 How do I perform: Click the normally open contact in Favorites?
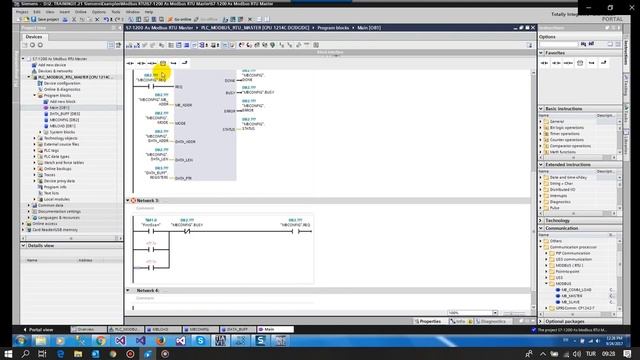544,63
